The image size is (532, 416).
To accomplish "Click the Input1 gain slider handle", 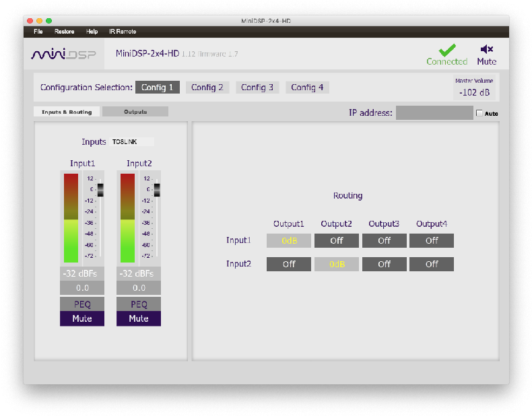I will tap(100, 190).
